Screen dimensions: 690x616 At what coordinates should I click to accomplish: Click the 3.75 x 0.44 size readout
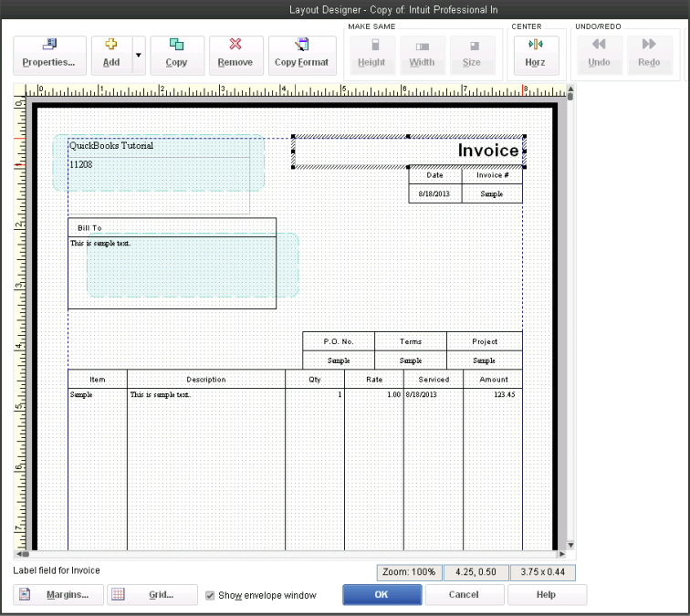[x=543, y=572]
